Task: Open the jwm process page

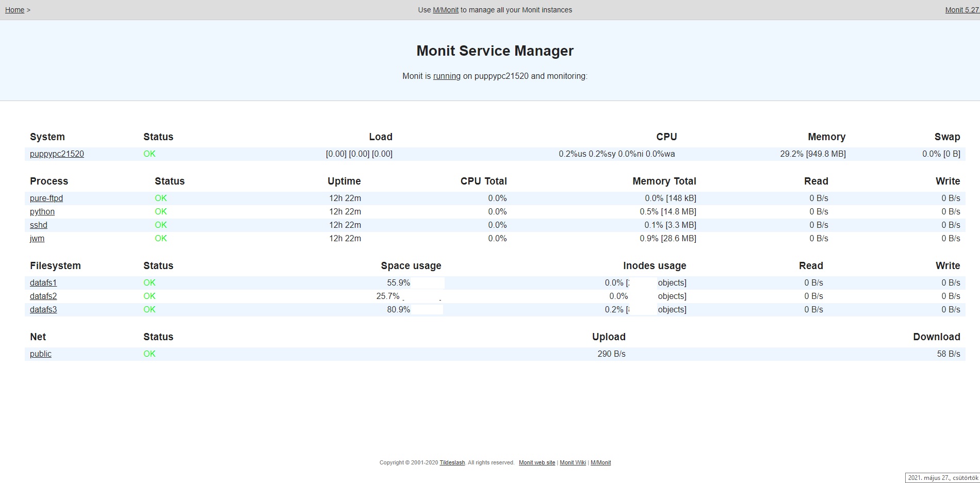Action: tap(37, 238)
